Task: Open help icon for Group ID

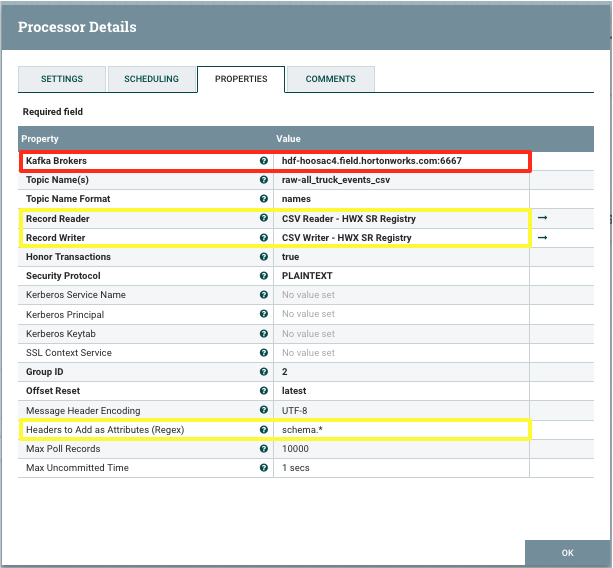Action: tap(264, 371)
